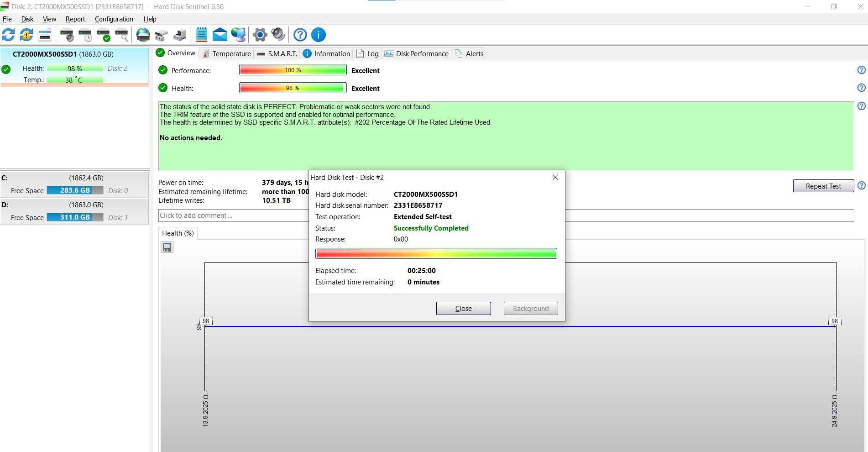
Task: Click the elapsed time 00:25:00 value
Action: click(422, 271)
